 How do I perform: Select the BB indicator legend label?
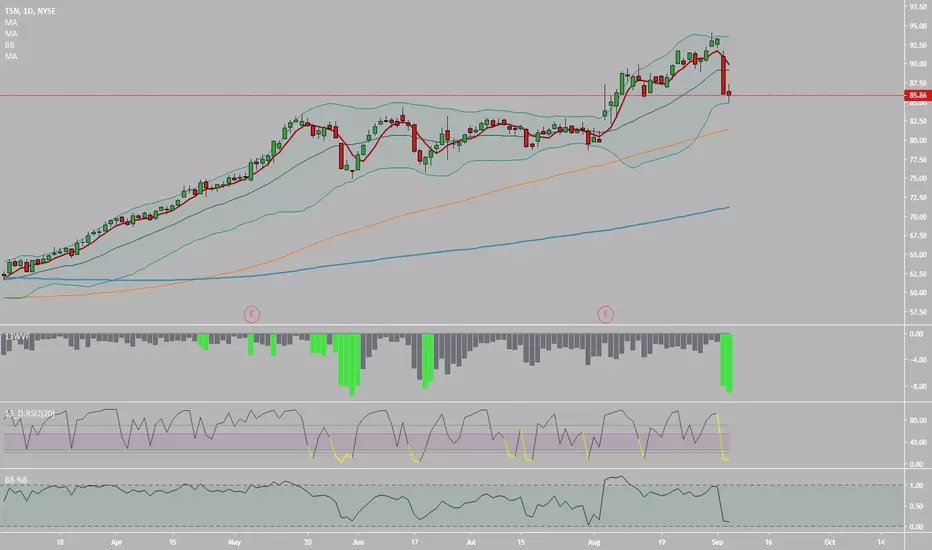[10, 45]
